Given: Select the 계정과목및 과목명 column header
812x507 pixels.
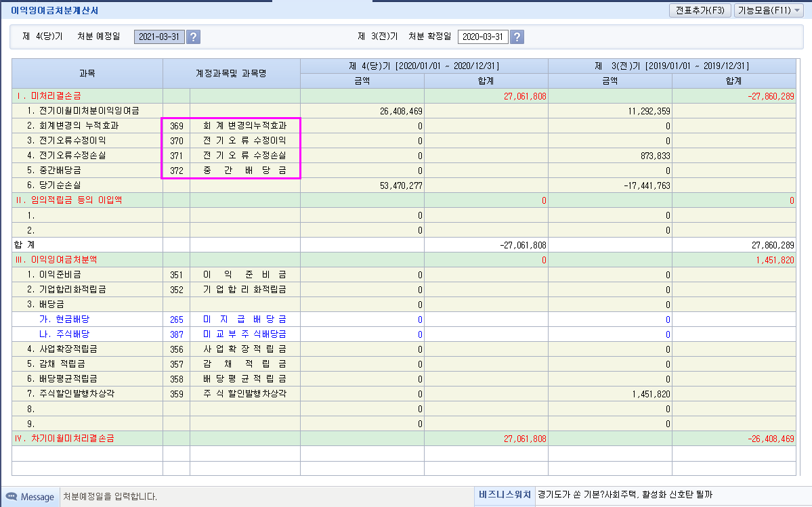Looking at the screenshot, I should pyautogui.click(x=231, y=73).
